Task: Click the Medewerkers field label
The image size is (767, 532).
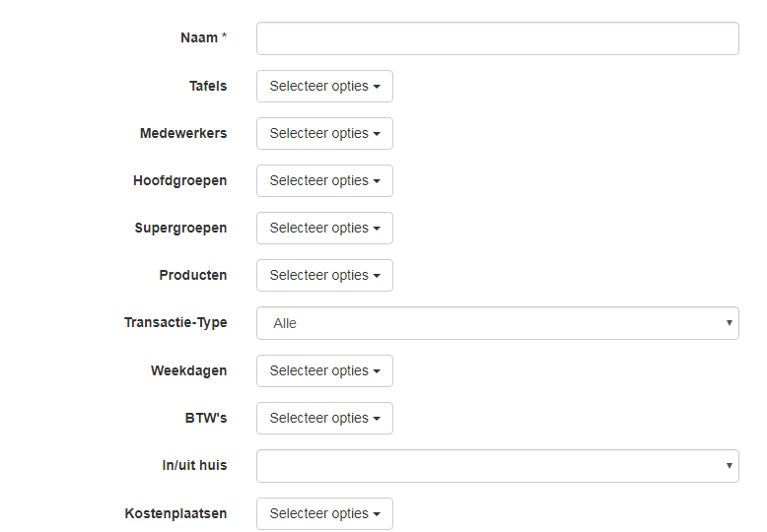Action: tap(183, 133)
